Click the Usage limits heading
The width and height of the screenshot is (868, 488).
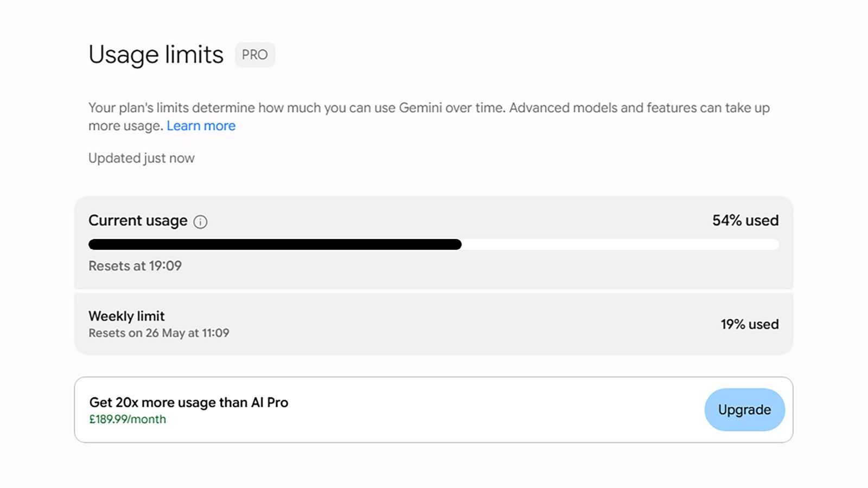[156, 55]
